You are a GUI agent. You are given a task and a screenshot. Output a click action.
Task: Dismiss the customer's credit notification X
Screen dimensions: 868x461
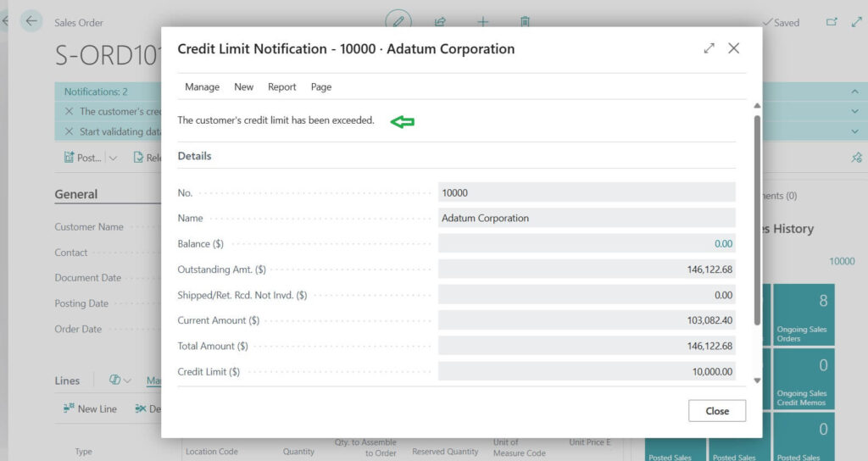69,111
